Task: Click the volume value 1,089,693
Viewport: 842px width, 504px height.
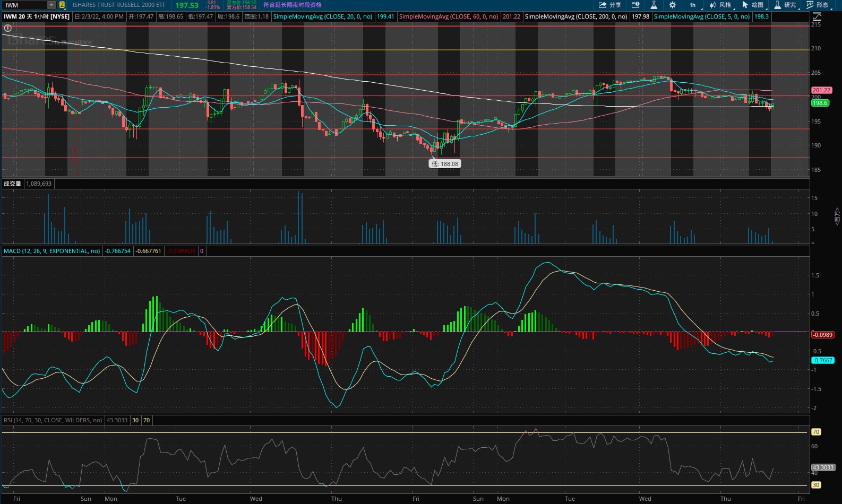Action: pyautogui.click(x=39, y=184)
